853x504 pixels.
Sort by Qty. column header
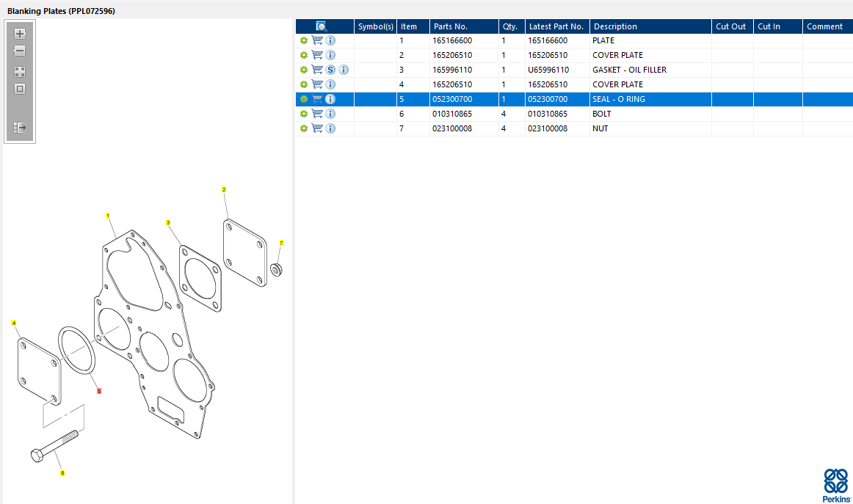pos(512,26)
